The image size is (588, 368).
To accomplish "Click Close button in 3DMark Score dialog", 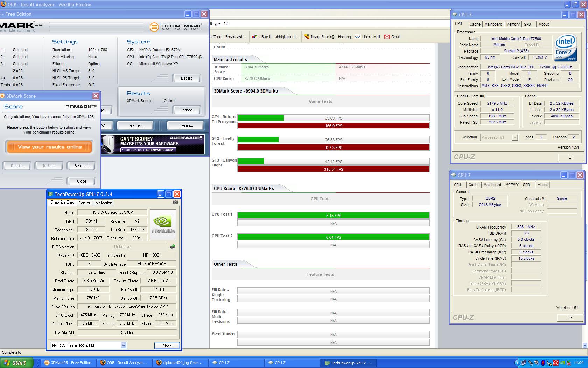I will tap(82, 181).
